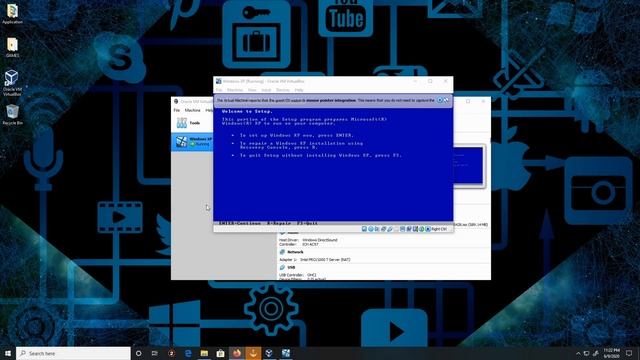Open the Windows Start menu
Image resolution: width=640 pixels, height=360 pixels.
[x=8, y=353]
